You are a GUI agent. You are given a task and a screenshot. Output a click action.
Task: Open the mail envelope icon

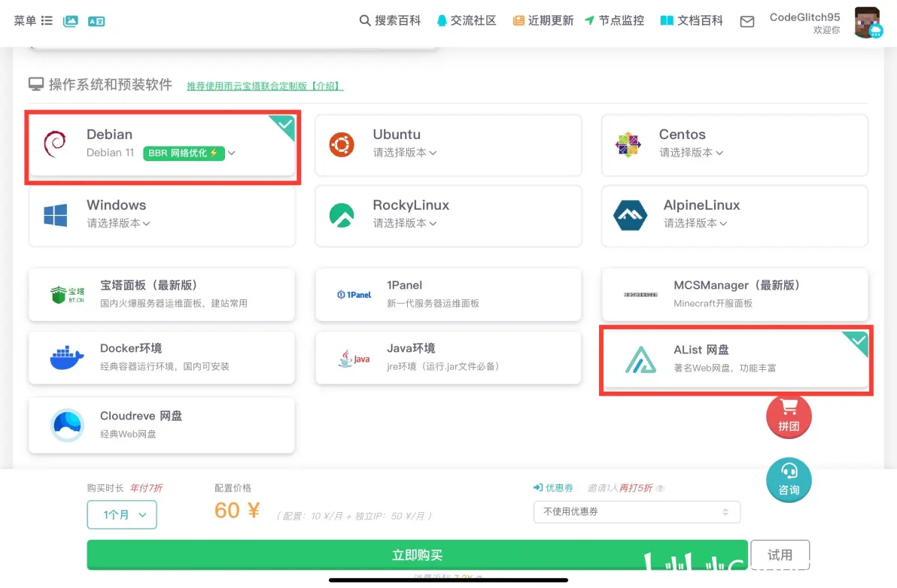747,22
